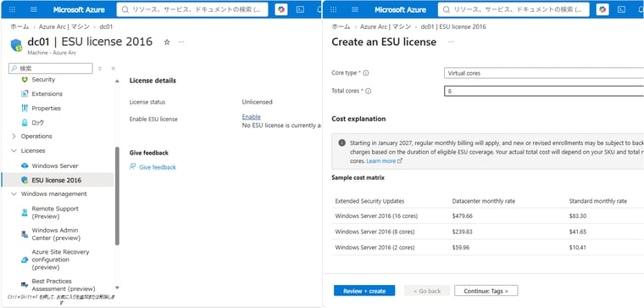Image resolution: width=644 pixels, height=308 pixels.
Task: Toggle sidebar expand/collapse sort arrows
Action: [x=100, y=68]
